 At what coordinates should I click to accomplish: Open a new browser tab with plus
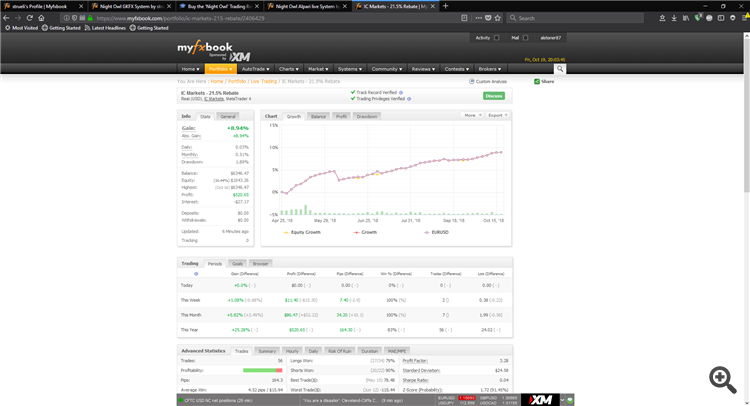445,6
